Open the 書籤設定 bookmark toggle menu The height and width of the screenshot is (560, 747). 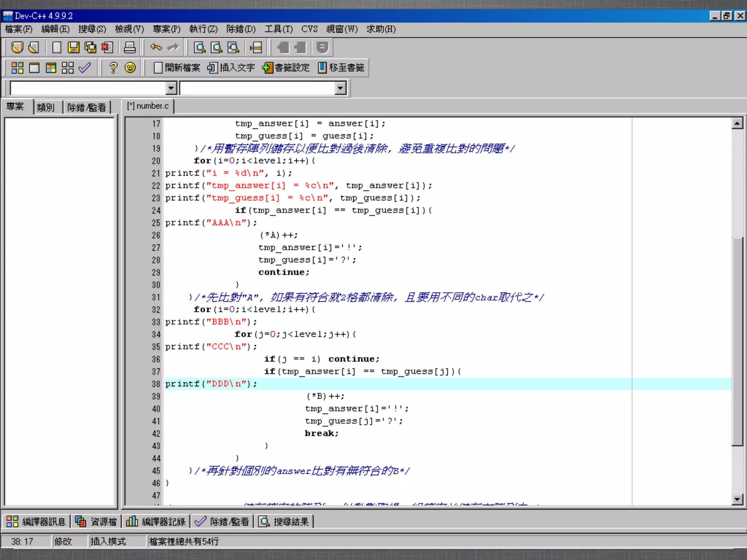pos(286,68)
